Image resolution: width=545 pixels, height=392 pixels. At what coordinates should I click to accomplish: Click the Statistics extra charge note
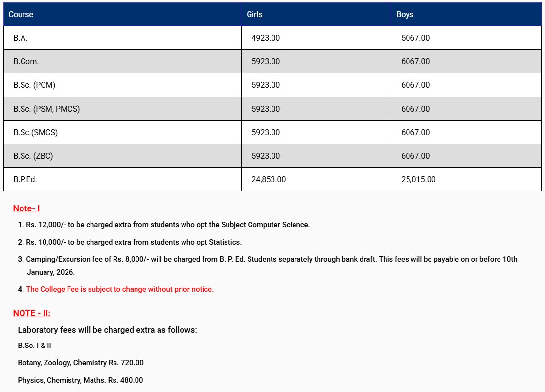pyautogui.click(x=134, y=242)
